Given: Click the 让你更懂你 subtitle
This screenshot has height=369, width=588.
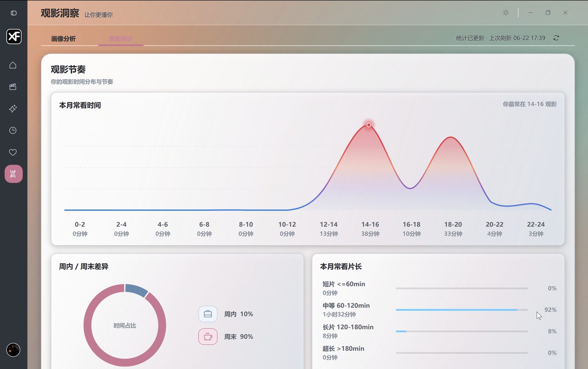Looking at the screenshot, I should point(98,15).
